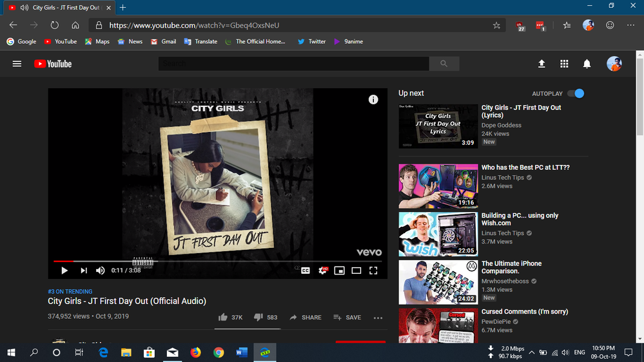Click the video settings gear icon
Viewport: 644px width, 362px height.
point(322,271)
